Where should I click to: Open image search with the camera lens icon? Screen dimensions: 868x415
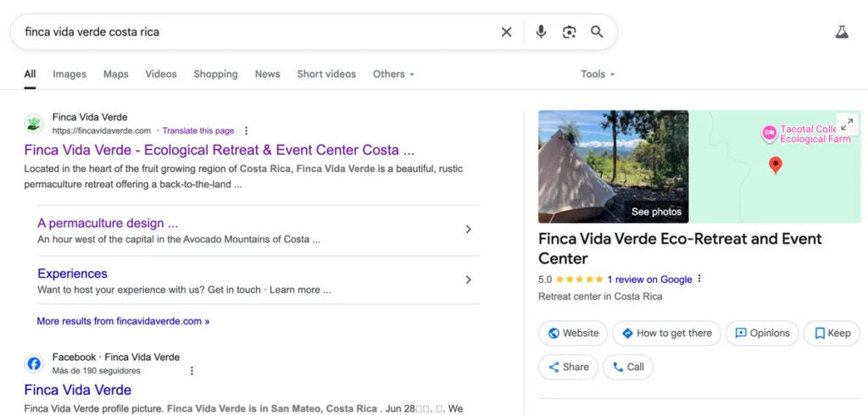tap(569, 32)
